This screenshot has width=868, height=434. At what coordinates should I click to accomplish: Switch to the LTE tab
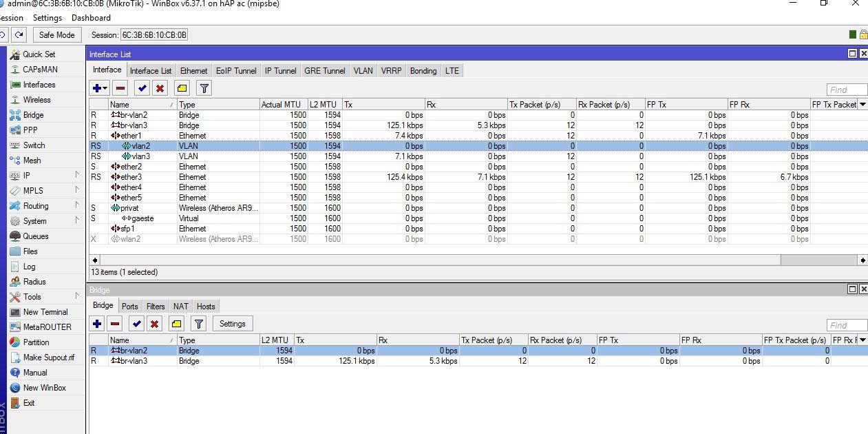(452, 71)
